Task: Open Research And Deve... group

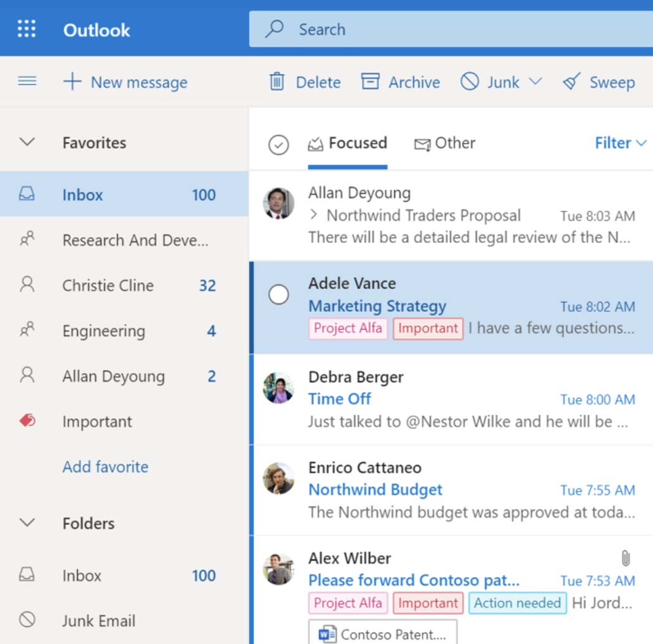Action: (124, 239)
